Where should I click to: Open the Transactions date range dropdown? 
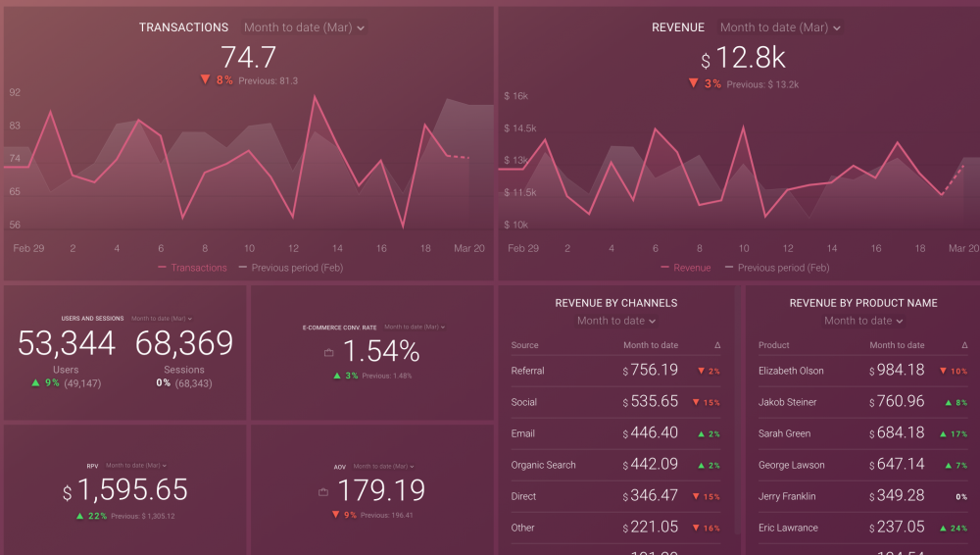(x=304, y=28)
